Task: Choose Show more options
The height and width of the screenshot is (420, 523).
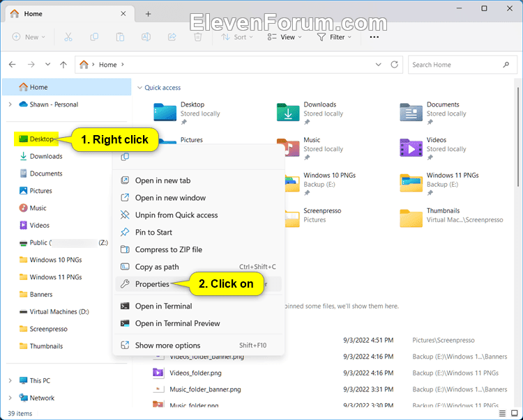Action: pyautogui.click(x=199, y=345)
